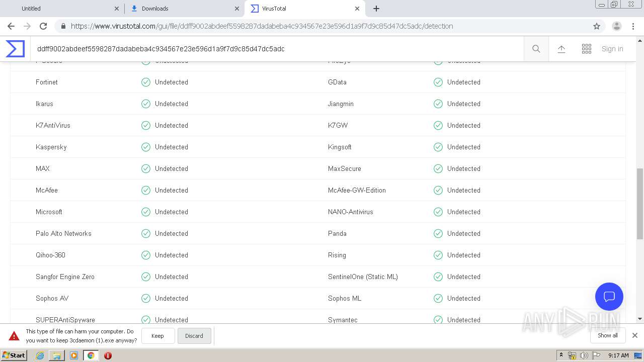
Task: Click the NANO-Antivirus engine name
Action: point(351,212)
